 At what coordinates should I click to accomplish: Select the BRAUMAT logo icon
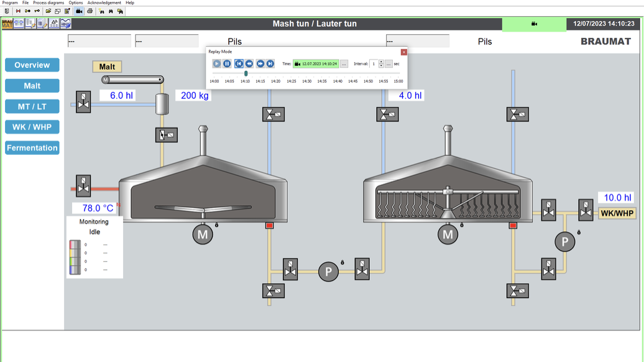pos(7,23)
